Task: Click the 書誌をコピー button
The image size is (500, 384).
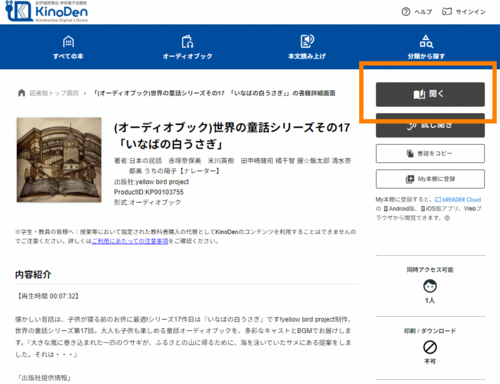Action: [430, 153]
